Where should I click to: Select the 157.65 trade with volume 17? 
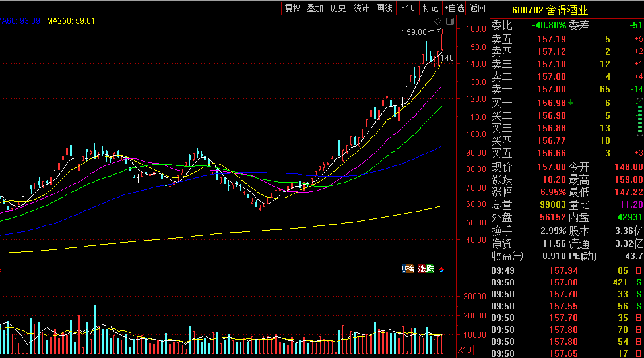[x=567, y=353]
